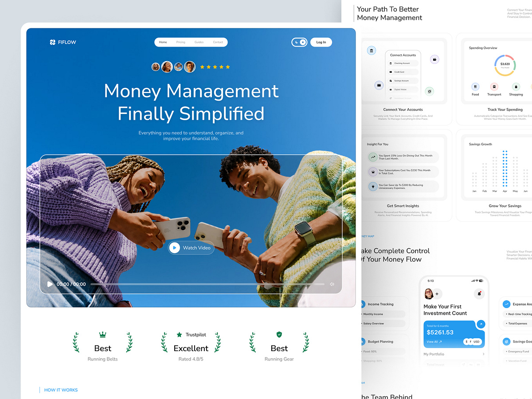Click the plus button beside phone avatar
Image resolution: width=532 pixels, height=399 pixels.
point(437,293)
